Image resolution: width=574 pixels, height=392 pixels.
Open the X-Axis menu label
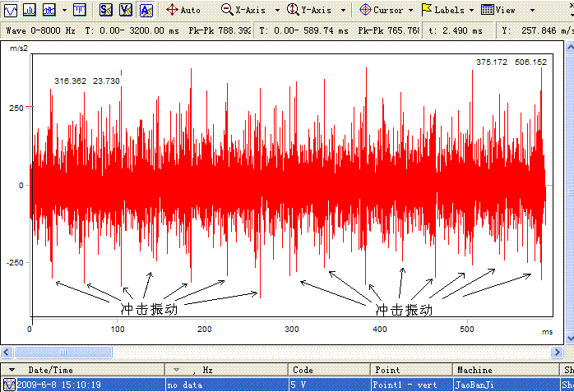[250, 10]
